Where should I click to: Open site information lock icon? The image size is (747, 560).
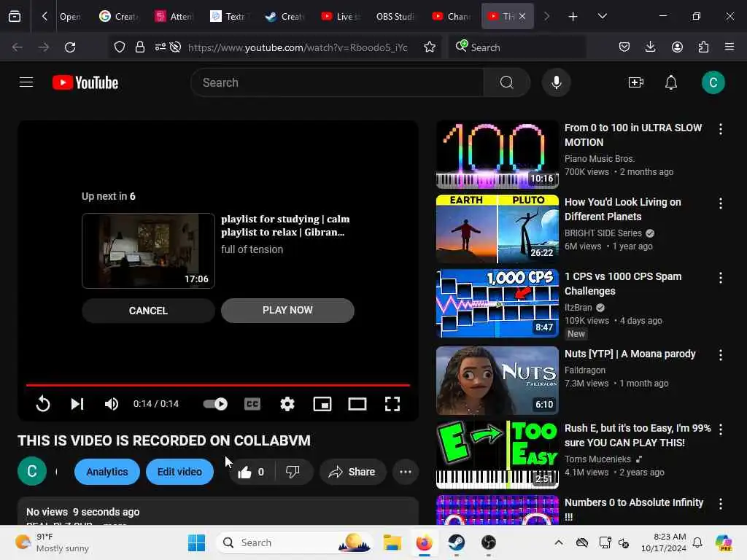[139, 47]
